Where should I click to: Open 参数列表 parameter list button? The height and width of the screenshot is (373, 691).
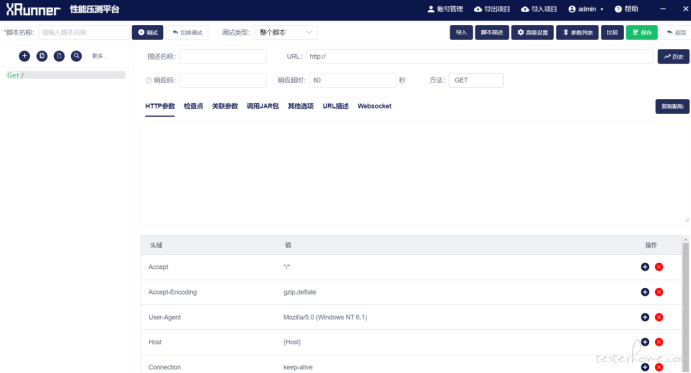(x=577, y=32)
